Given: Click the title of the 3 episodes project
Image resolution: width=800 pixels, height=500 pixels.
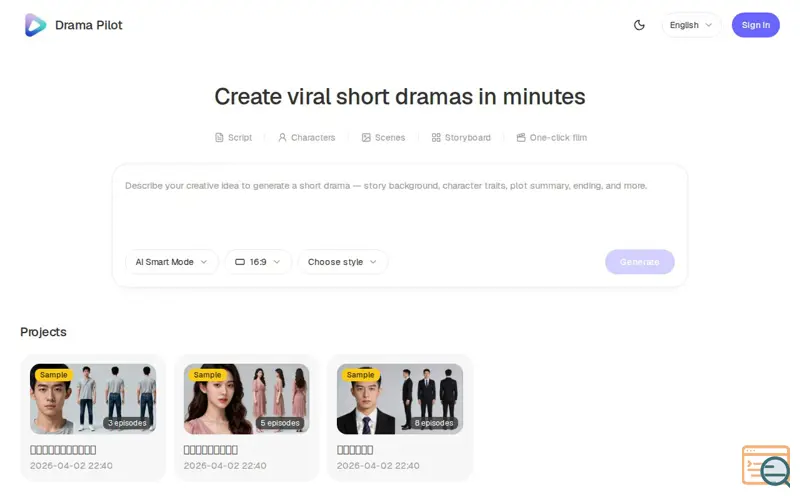Looking at the screenshot, I should [x=63, y=450].
